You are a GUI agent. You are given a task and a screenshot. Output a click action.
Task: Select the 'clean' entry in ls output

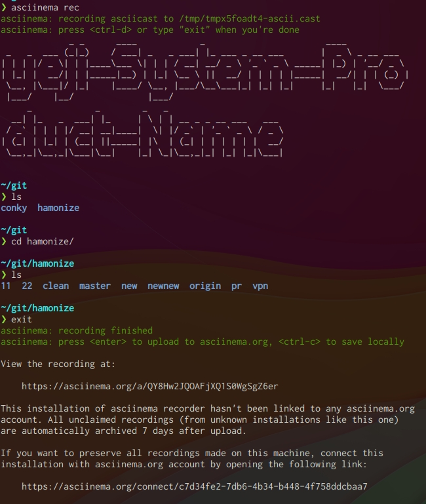(x=56, y=286)
